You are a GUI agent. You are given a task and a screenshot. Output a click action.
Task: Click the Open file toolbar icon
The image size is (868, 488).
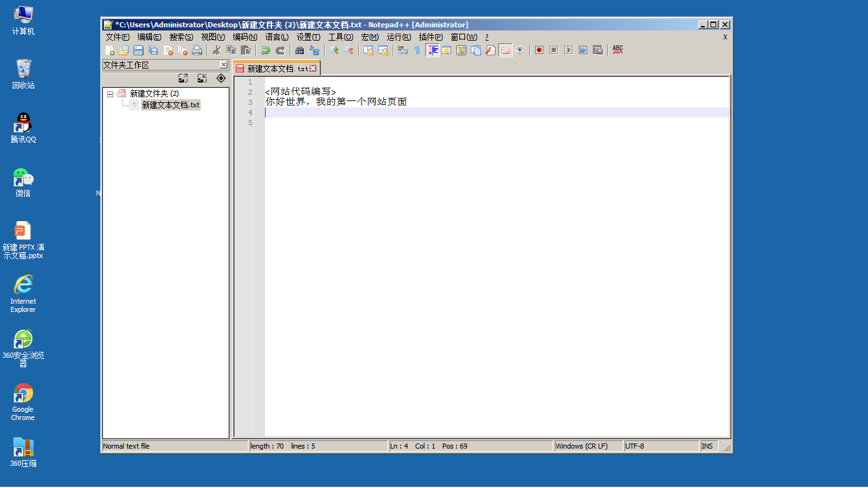[x=124, y=50]
